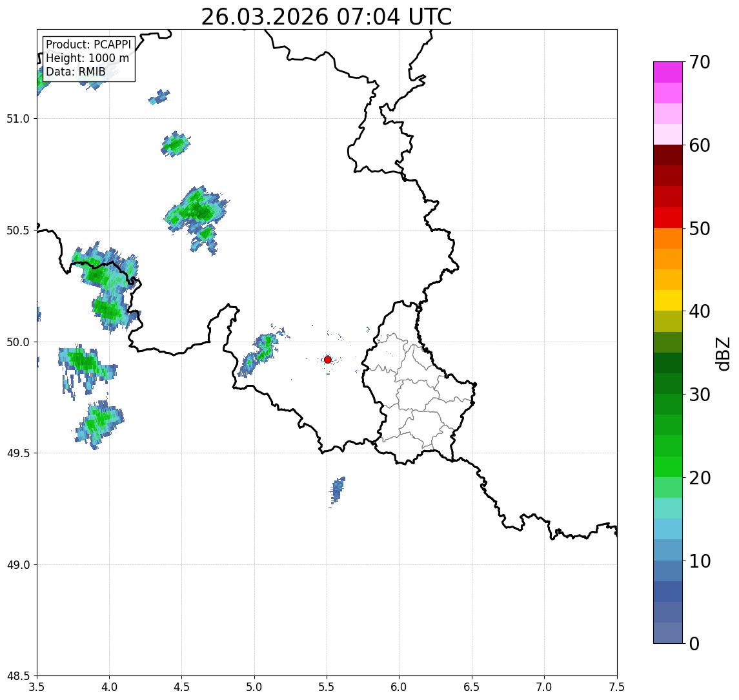
Task: Click the bright yellow colorbar swatch above 40
Action: [668, 300]
